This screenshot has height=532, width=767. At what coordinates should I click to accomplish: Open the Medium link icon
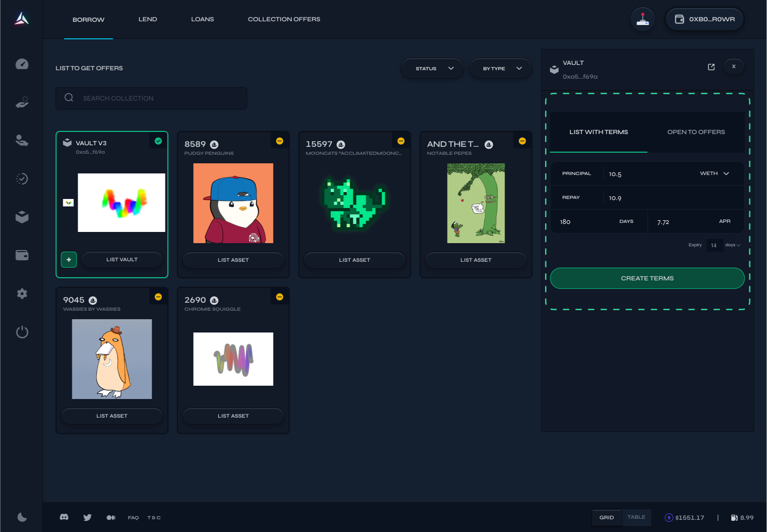point(111,518)
